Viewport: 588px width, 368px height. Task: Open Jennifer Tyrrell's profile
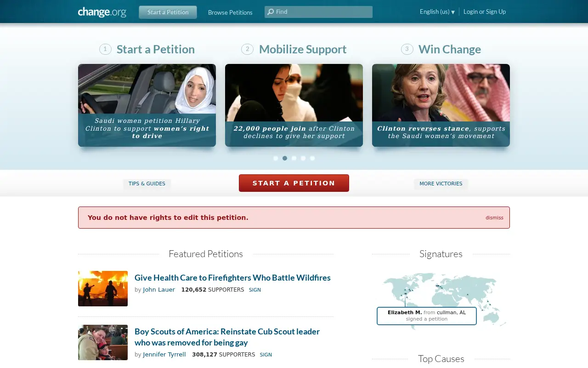pos(164,355)
